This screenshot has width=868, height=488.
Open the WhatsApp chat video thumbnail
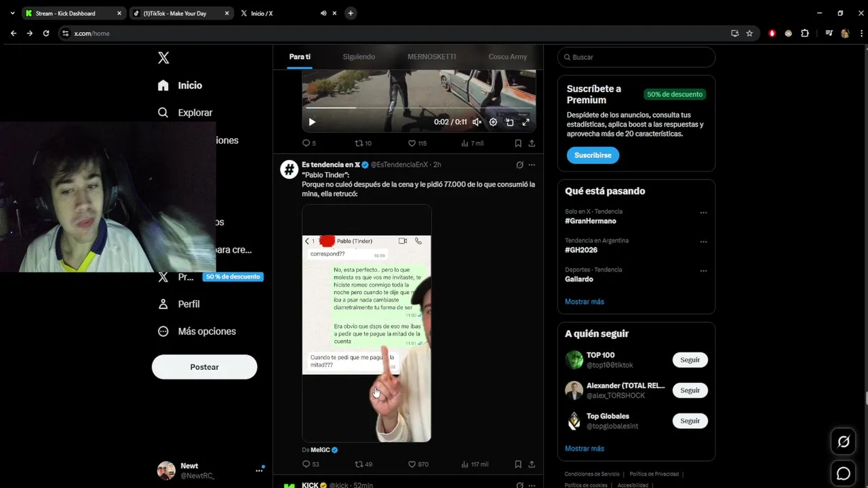pyautogui.click(x=367, y=323)
